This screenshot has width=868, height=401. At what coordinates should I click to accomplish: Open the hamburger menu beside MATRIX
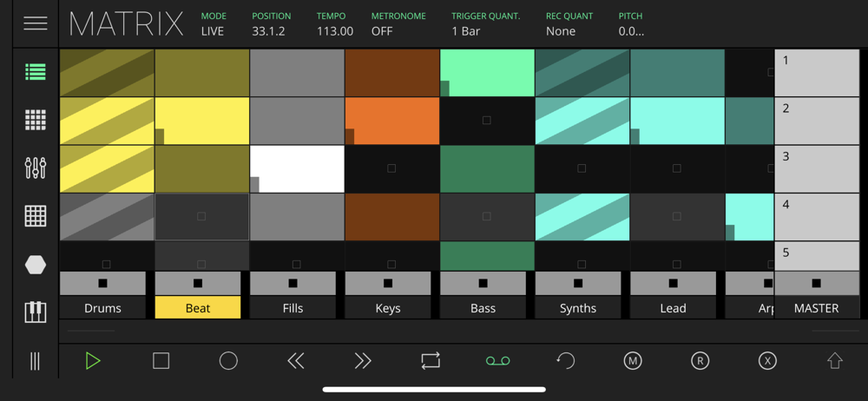[x=36, y=23]
